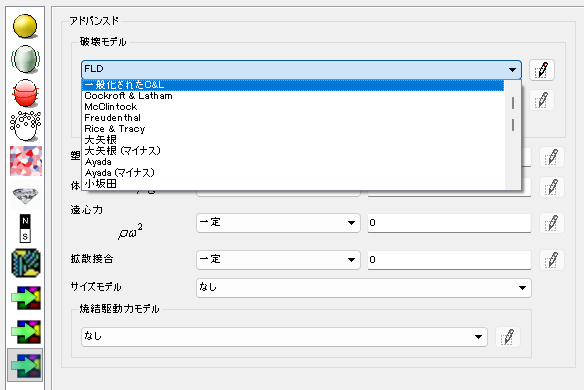Image resolution: width=584 pixels, height=390 pixels.
Task: Click pencil icon for 焼結駆動力モデル
Action: (x=508, y=337)
